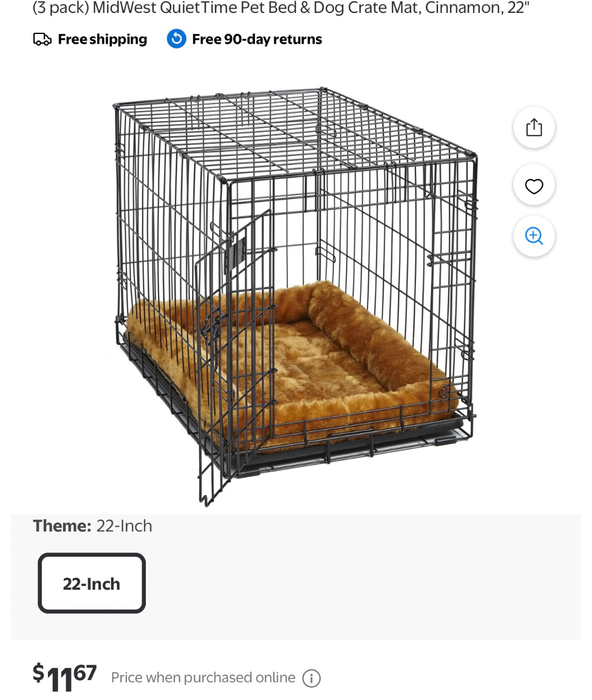Click the info icon beside price note
The width and height of the screenshot is (592, 700).
[312, 678]
